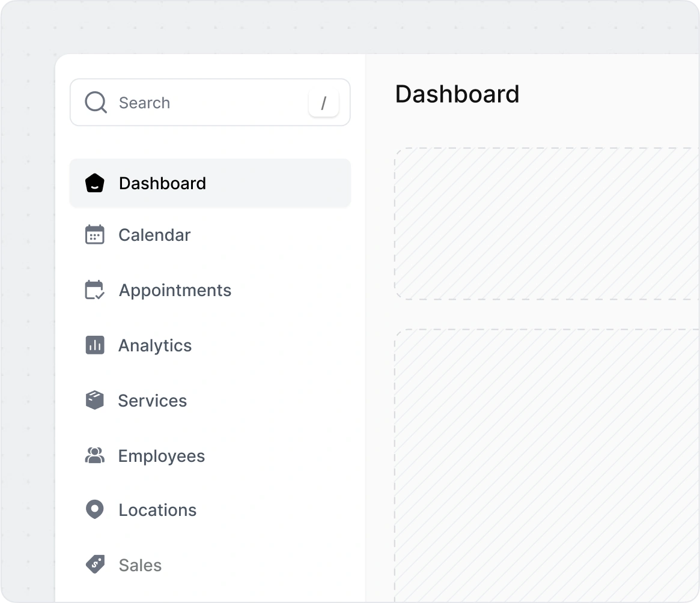Open the Analytics label in sidebar
The width and height of the screenshot is (700, 603).
pos(155,345)
